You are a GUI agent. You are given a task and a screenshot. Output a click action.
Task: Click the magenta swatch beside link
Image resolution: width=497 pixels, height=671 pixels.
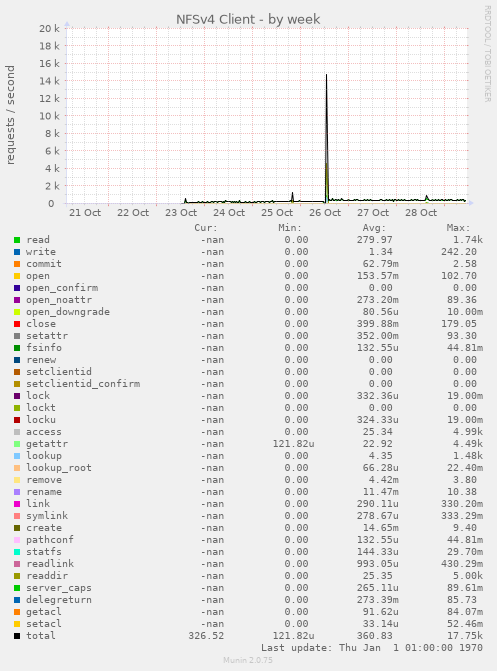[x=17, y=504]
